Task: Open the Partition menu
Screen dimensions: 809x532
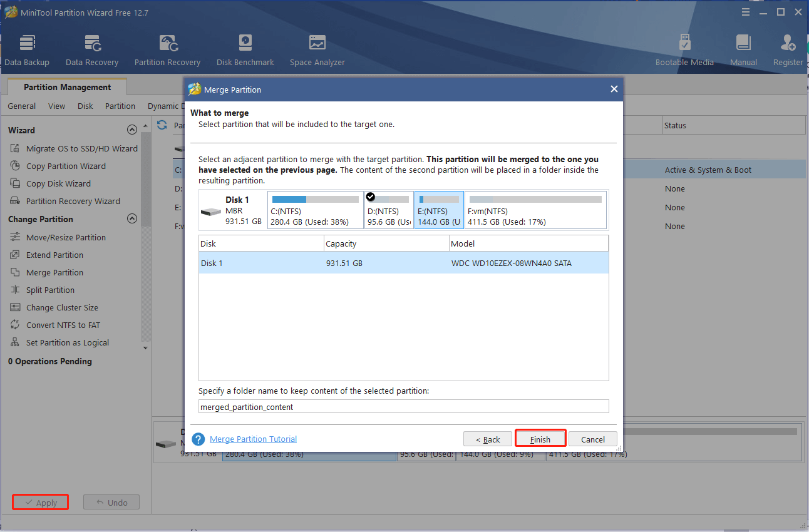Action: pos(120,106)
